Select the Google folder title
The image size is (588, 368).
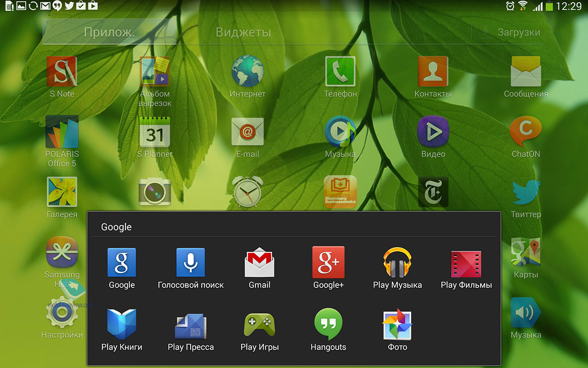pos(116,227)
